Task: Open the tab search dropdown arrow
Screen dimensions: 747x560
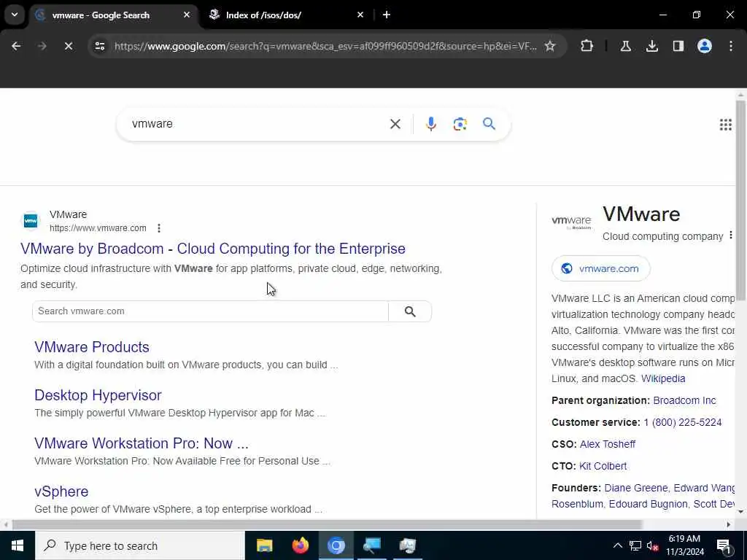Action: (15, 15)
